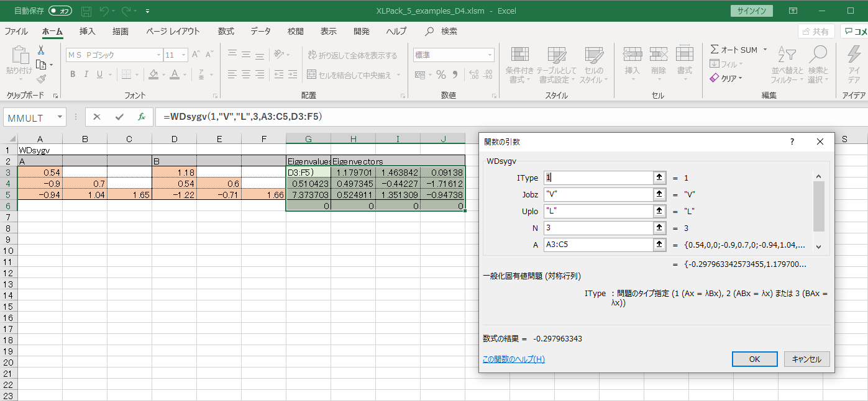Click the range selector icon beside field A
This screenshot has height=401, width=868.
coord(658,245)
